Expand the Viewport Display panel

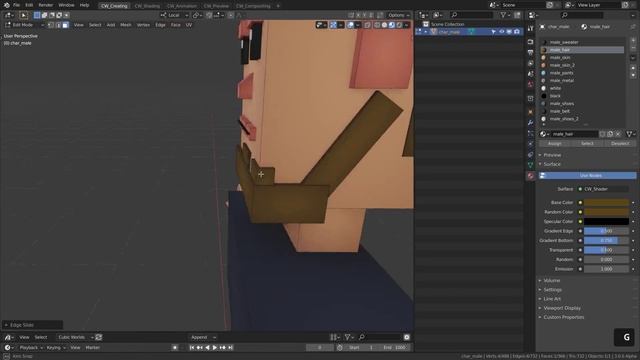(x=562, y=308)
